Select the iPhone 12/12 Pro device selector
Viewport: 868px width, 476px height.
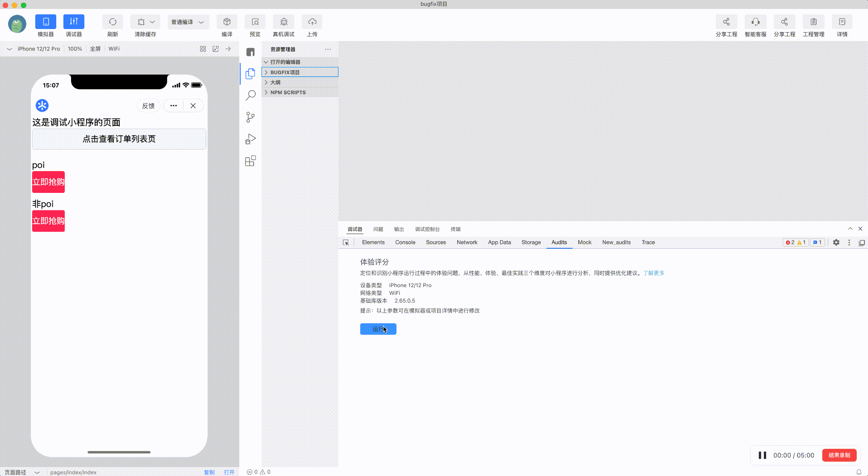(x=39, y=49)
